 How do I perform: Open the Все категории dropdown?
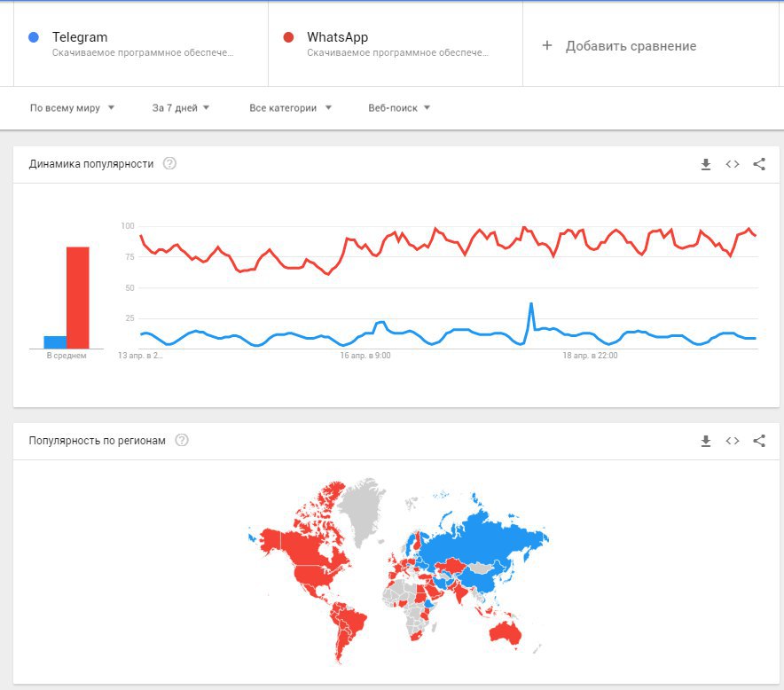[x=290, y=108]
